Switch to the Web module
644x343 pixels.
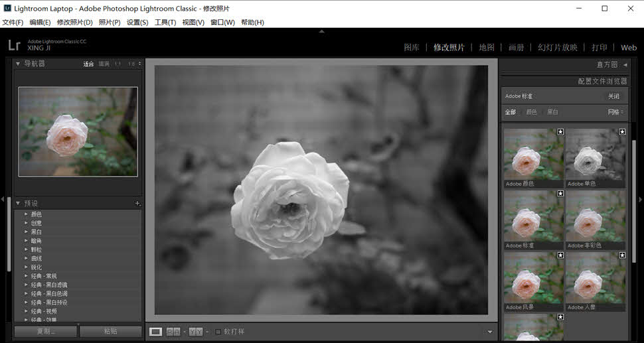629,48
